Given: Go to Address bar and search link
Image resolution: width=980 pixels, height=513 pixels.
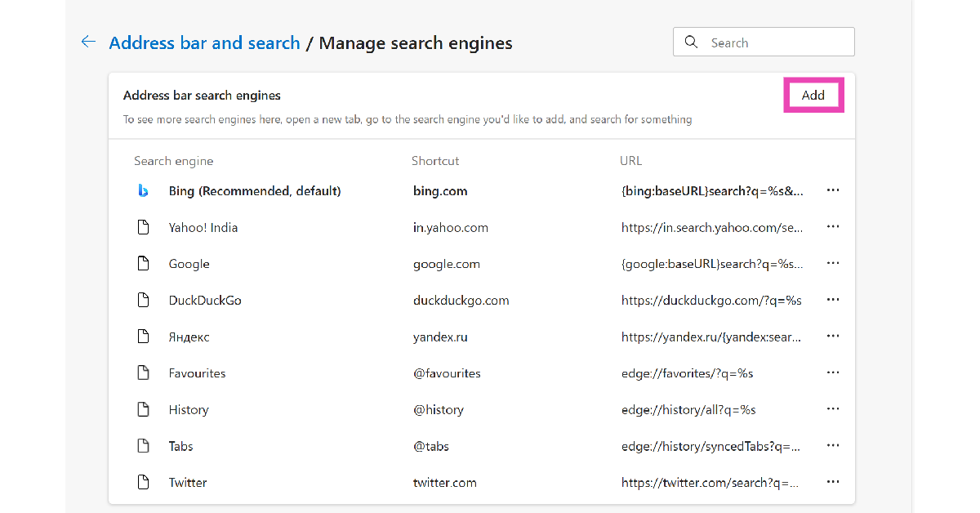Looking at the screenshot, I should coord(204,42).
